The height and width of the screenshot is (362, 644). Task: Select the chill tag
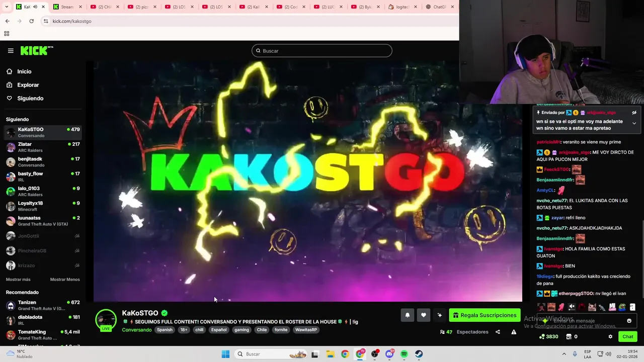[199, 330]
